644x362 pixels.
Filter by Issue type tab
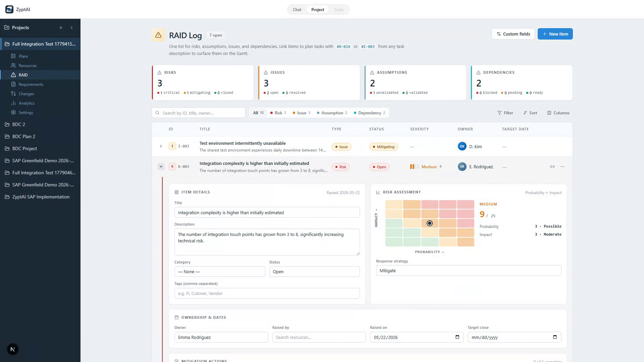tap(301, 113)
